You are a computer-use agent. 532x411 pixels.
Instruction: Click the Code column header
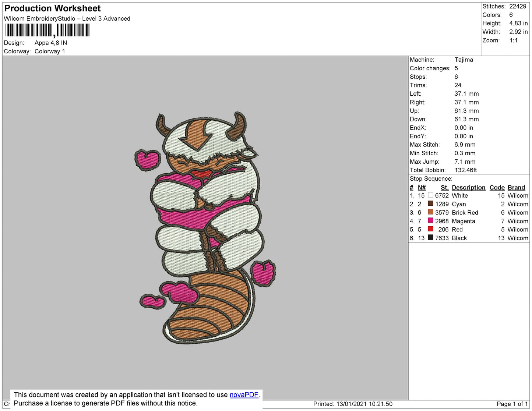point(497,188)
